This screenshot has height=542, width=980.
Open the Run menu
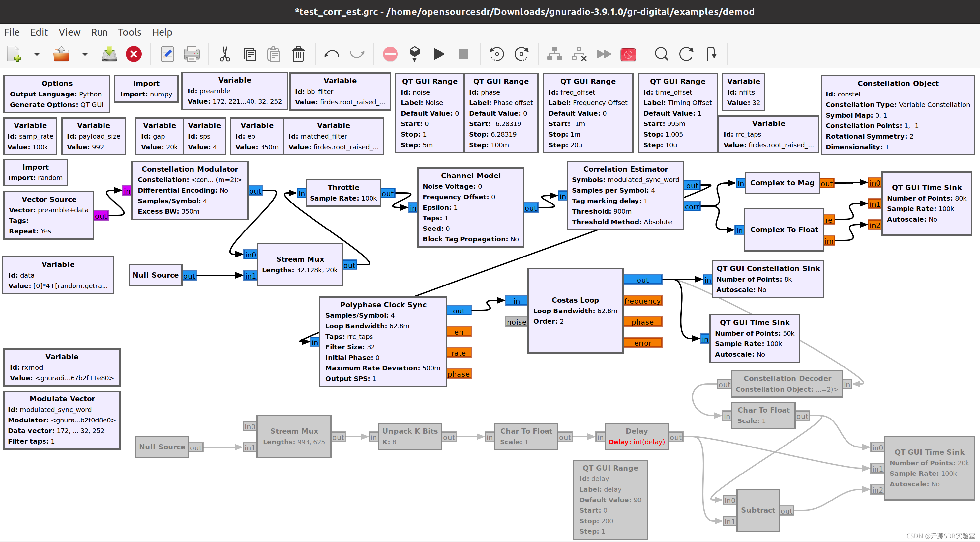(x=99, y=32)
